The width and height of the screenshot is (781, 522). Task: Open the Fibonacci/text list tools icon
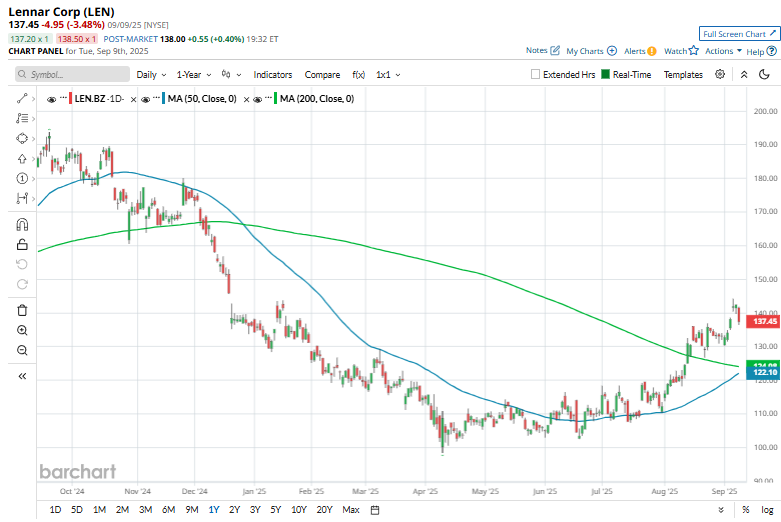[22, 119]
